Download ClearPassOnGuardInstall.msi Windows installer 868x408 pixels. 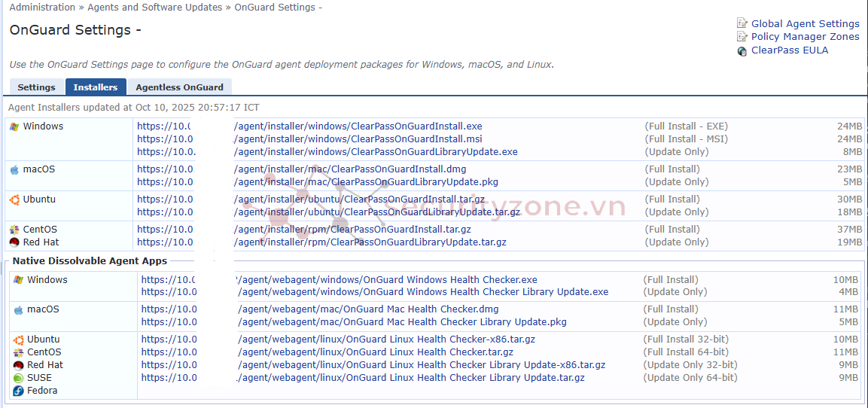click(x=358, y=139)
